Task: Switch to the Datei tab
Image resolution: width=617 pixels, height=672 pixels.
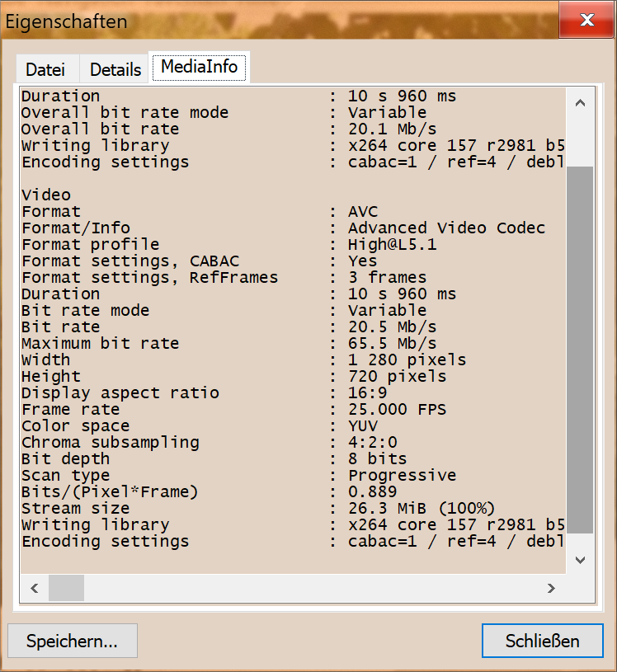Action: pyautogui.click(x=46, y=69)
